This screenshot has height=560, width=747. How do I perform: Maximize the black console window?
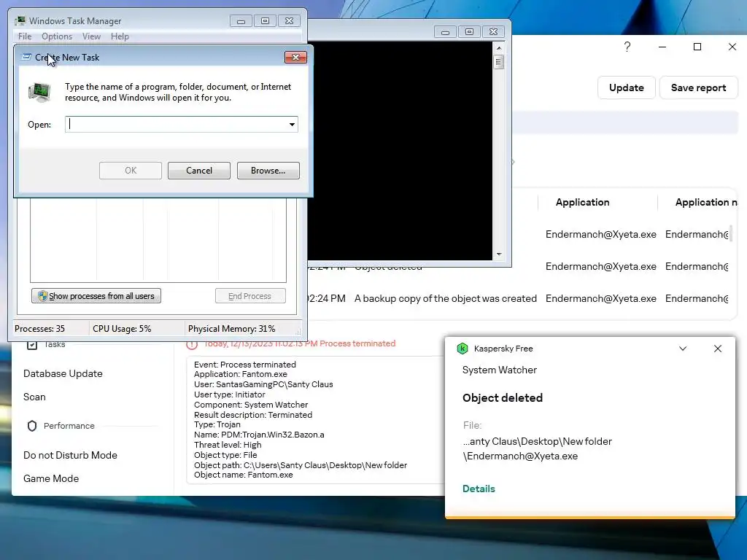pos(469,32)
